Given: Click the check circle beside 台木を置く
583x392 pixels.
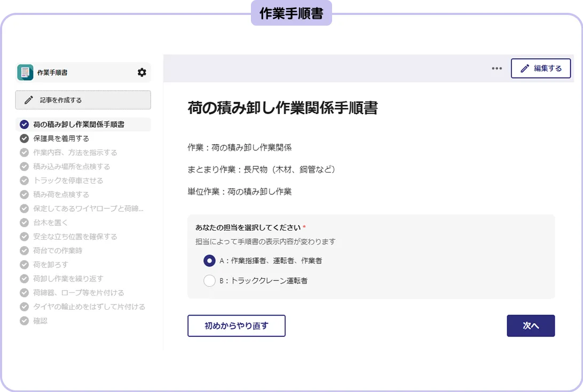Looking at the screenshot, I should [23, 222].
